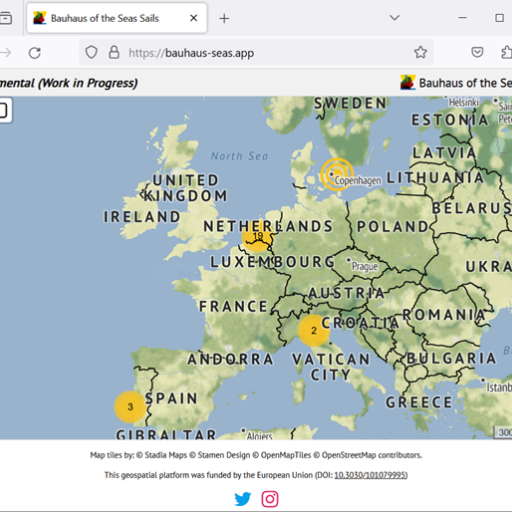Open the extensions puzzle icon

point(507,52)
